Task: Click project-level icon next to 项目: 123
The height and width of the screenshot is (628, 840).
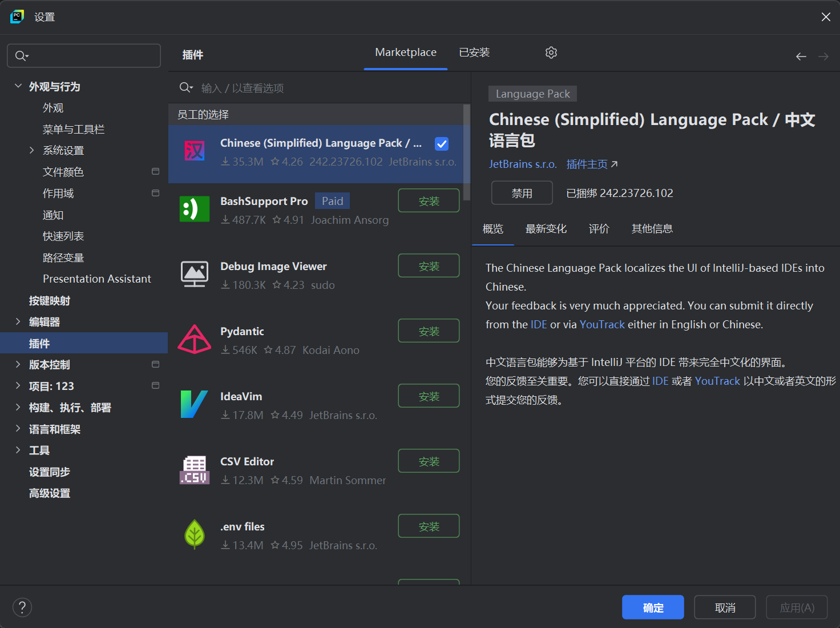Action: coord(155,385)
